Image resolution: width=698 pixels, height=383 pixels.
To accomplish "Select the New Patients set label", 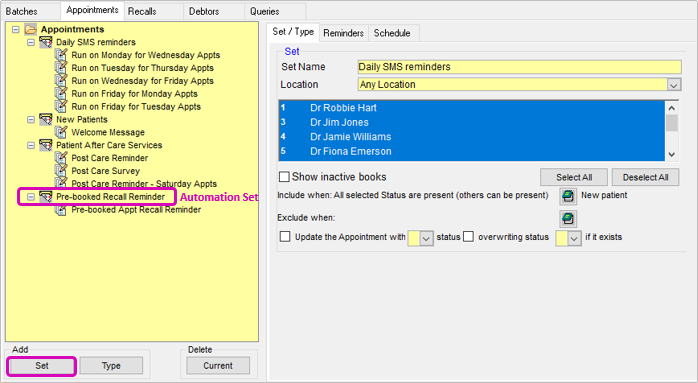I will pyautogui.click(x=81, y=119).
